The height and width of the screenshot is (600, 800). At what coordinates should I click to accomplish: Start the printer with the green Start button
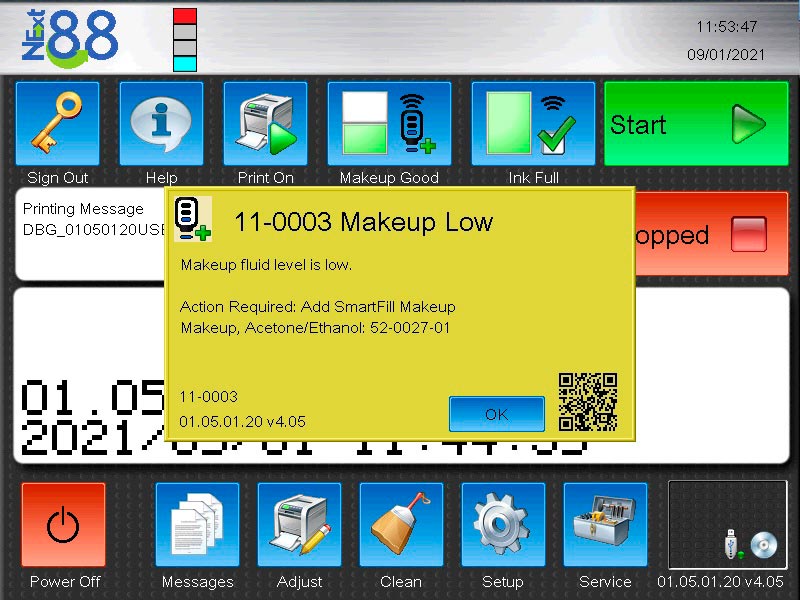[696, 123]
